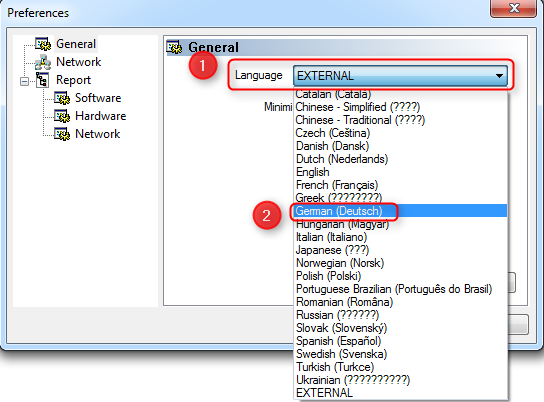This screenshot has height=402, width=544.
Task: Choose French (Français) language
Action: pyautogui.click(x=400, y=185)
